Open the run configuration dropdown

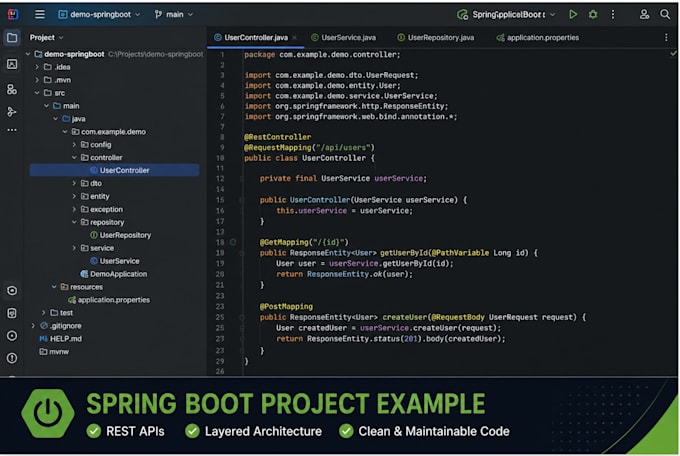(x=506, y=14)
